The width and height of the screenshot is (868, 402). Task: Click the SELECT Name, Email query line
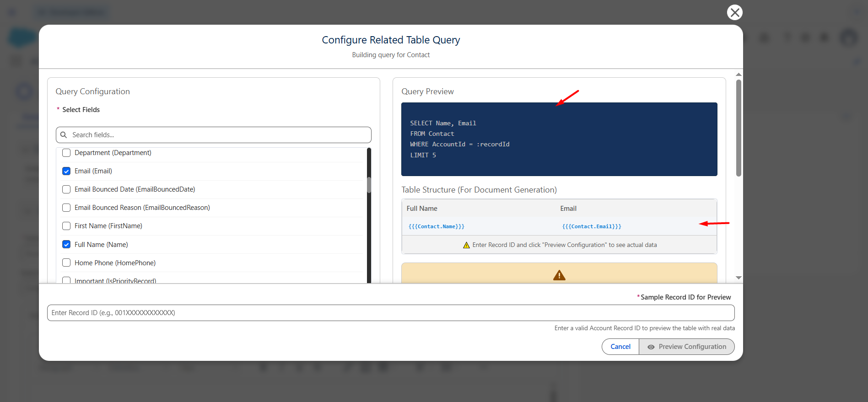click(x=443, y=123)
